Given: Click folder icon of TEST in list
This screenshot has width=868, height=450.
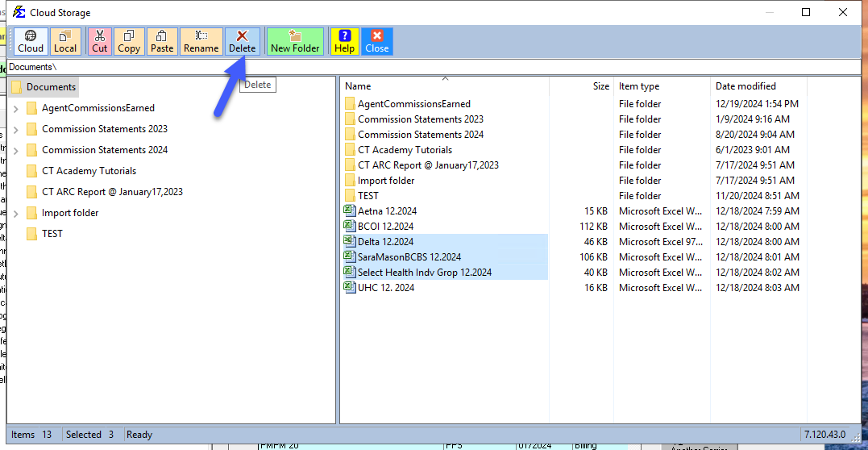Looking at the screenshot, I should click(349, 196).
